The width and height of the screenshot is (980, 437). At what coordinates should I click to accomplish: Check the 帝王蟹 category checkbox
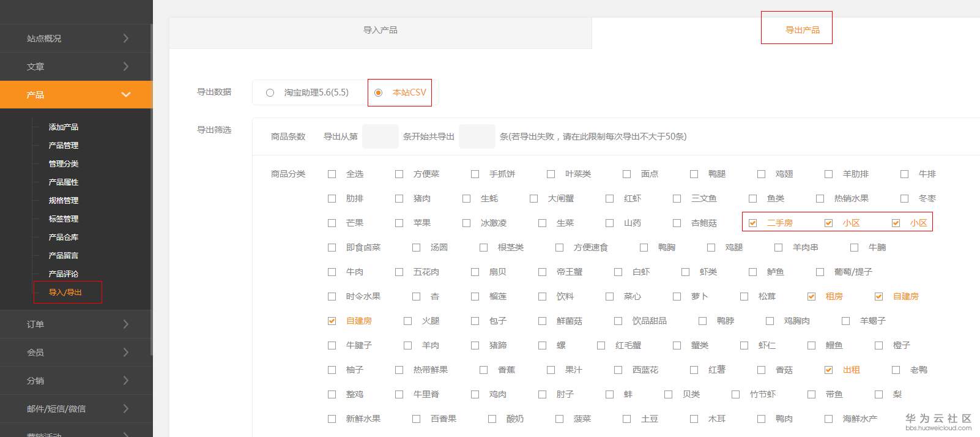(x=542, y=272)
